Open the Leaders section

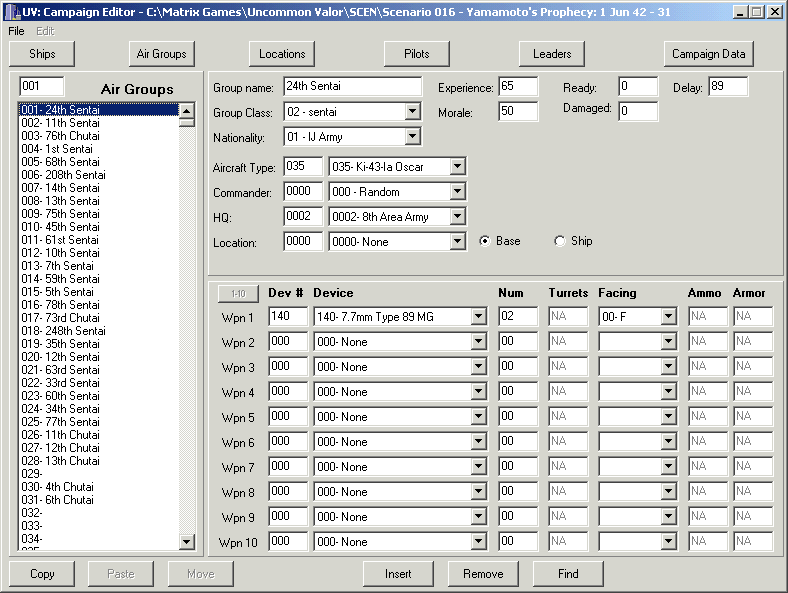pos(552,54)
